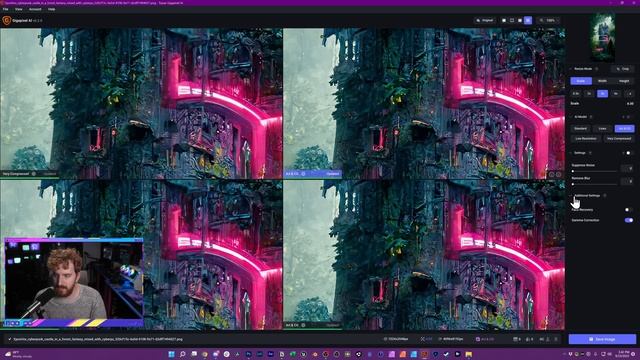Switch to split view layout icon

512,20
